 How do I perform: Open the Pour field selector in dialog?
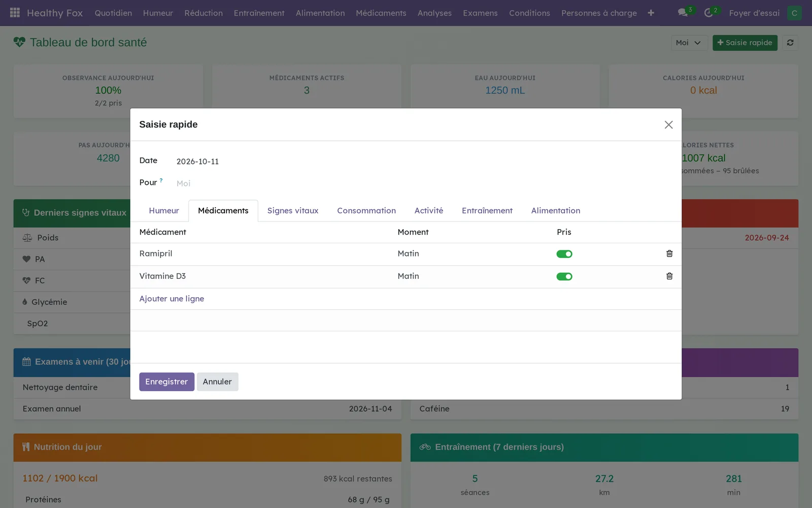coord(424,183)
